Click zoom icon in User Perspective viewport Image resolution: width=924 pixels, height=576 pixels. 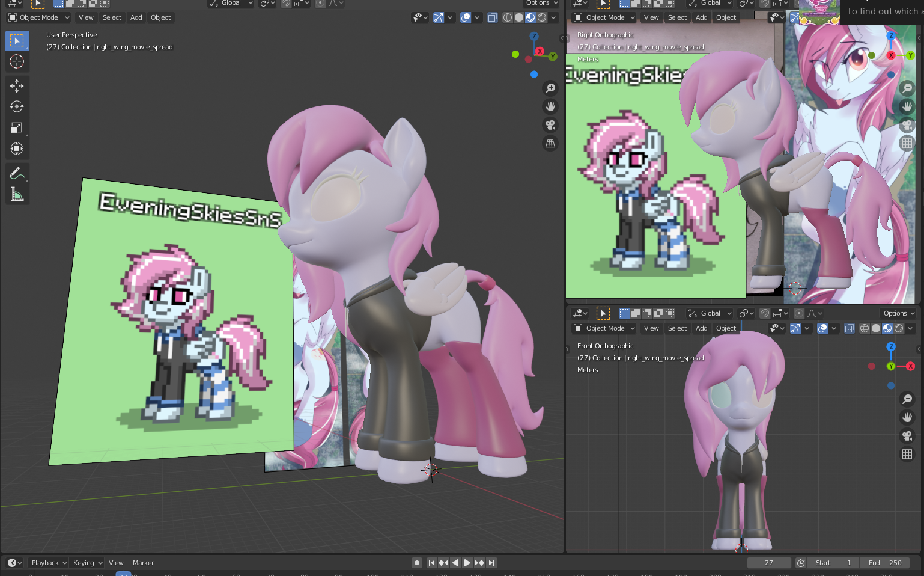point(550,88)
